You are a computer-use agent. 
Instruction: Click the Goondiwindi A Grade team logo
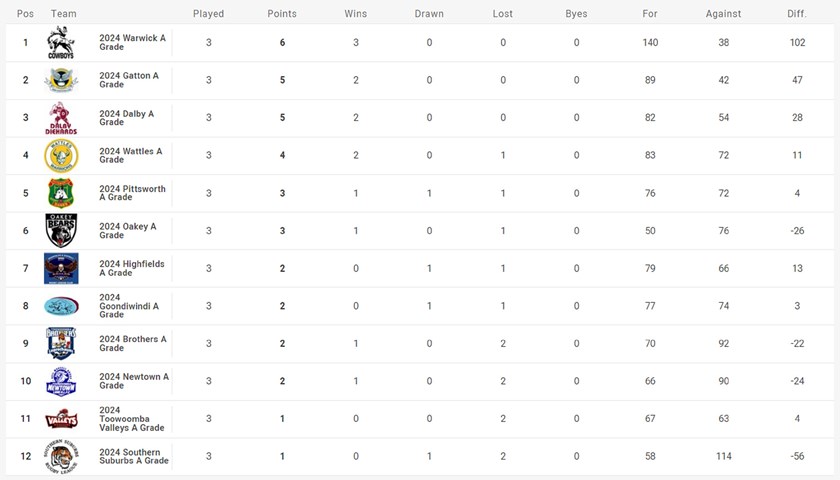point(61,305)
